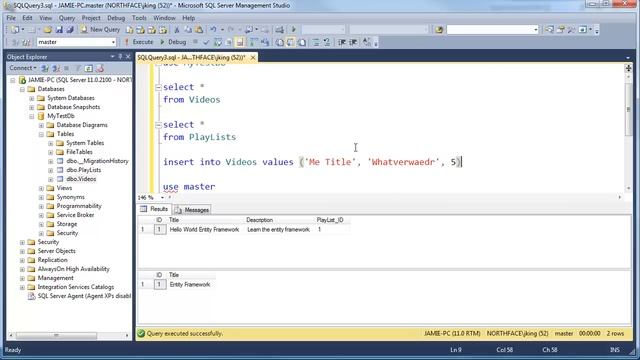640x360 pixels.
Task: Click the Connect Object Explorer icon
Action: pyautogui.click(x=45, y=68)
